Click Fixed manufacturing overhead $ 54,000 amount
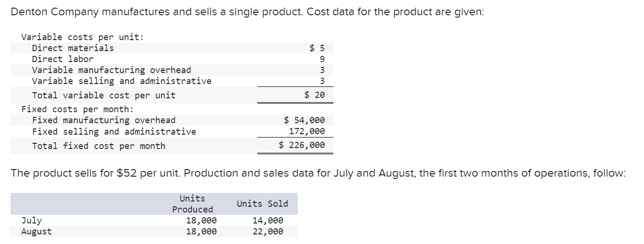This screenshot has height=244, width=644. click(x=305, y=120)
